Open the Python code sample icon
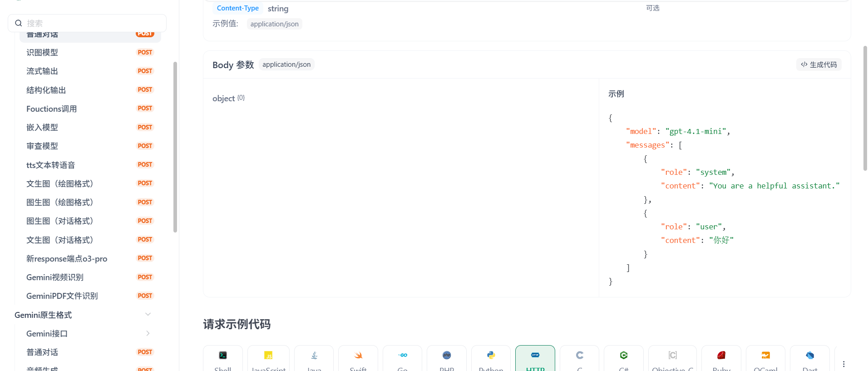This screenshot has width=868, height=371. tap(491, 356)
